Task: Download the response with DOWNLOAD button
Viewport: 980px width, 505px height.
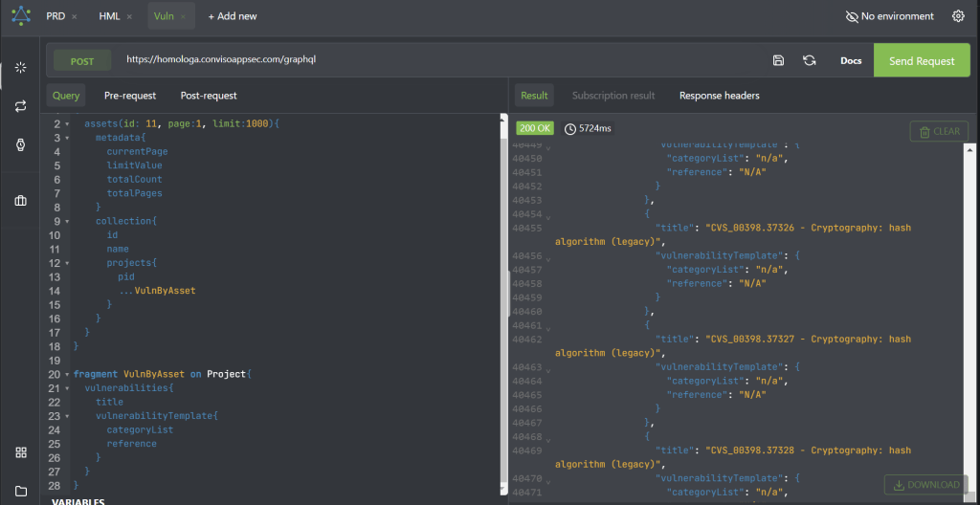Action: [x=926, y=484]
